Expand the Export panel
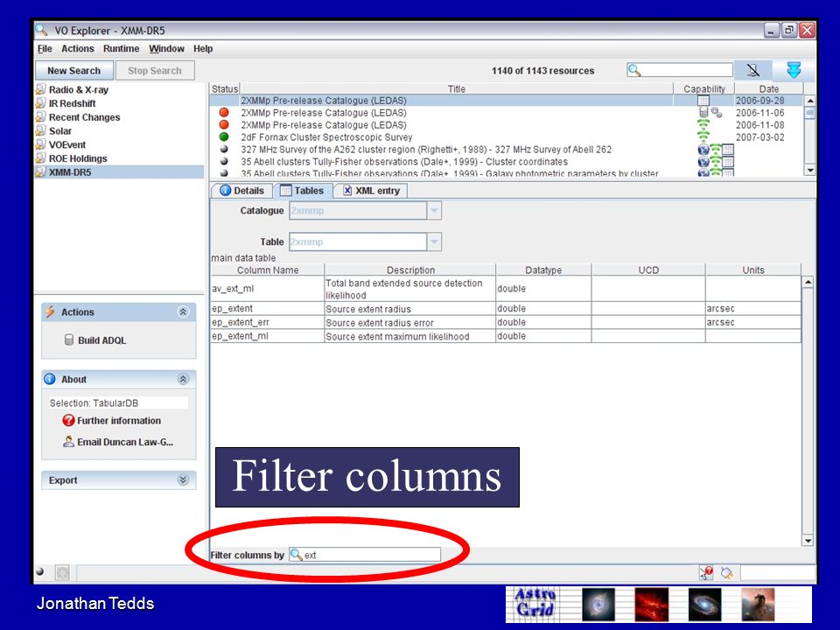The image size is (840, 630). point(183,480)
